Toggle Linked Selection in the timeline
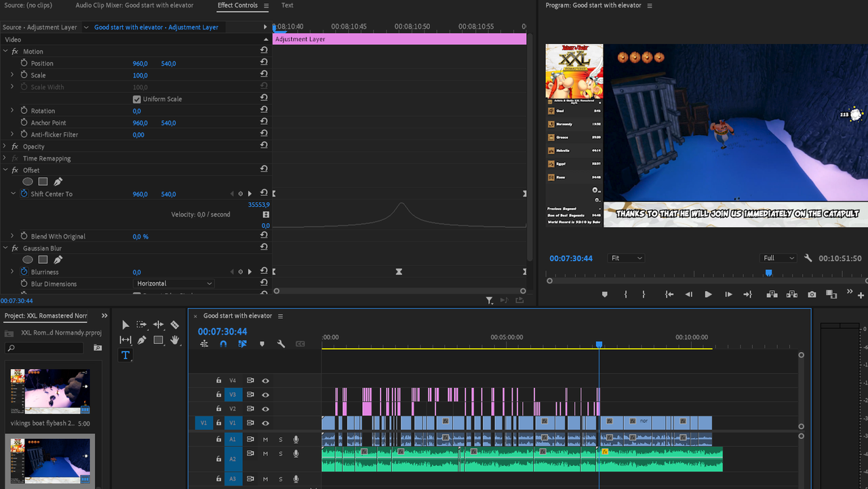The image size is (868, 489). click(x=242, y=344)
